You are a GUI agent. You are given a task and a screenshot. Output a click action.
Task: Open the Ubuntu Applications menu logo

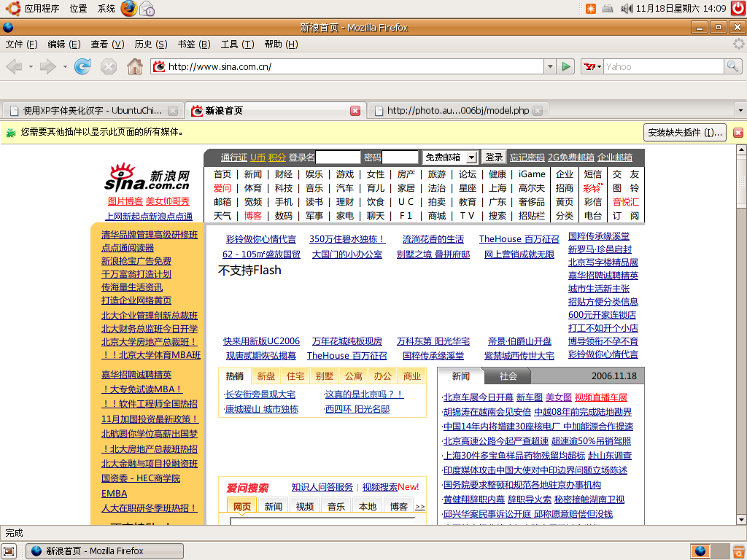(13, 8)
